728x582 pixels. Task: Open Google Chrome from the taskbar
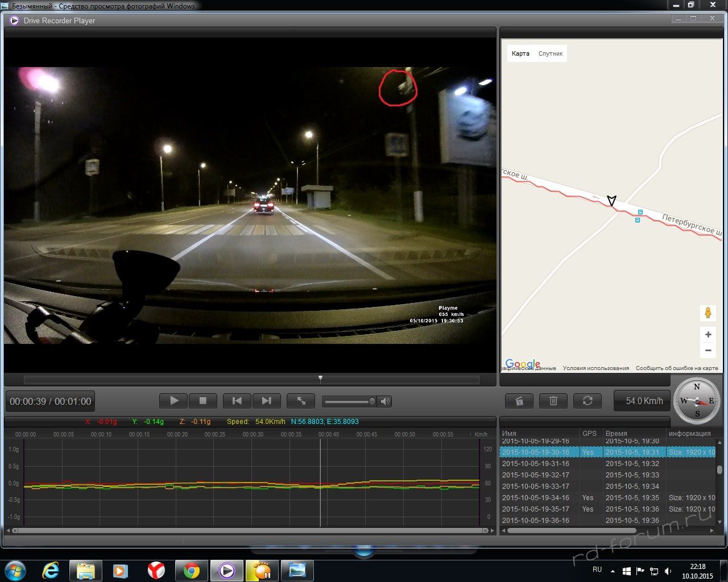(x=192, y=570)
